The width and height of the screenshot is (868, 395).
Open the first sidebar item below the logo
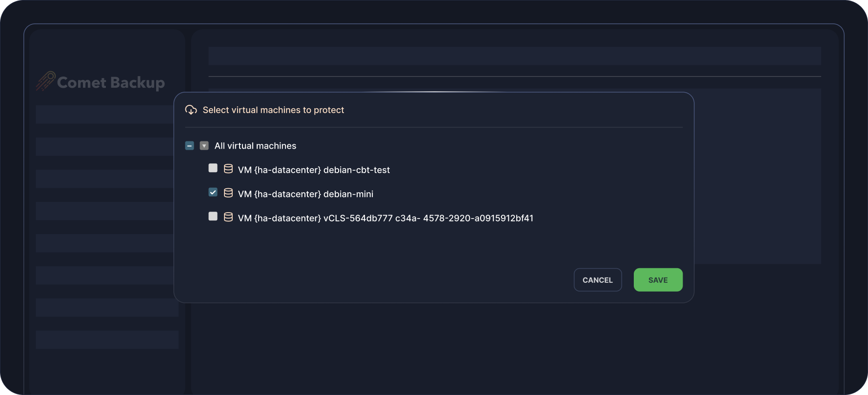pyautogui.click(x=104, y=115)
